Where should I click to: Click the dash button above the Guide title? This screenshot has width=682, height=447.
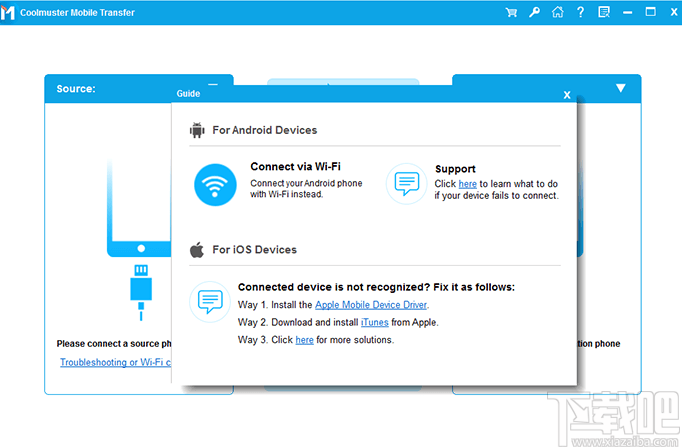coord(213,84)
